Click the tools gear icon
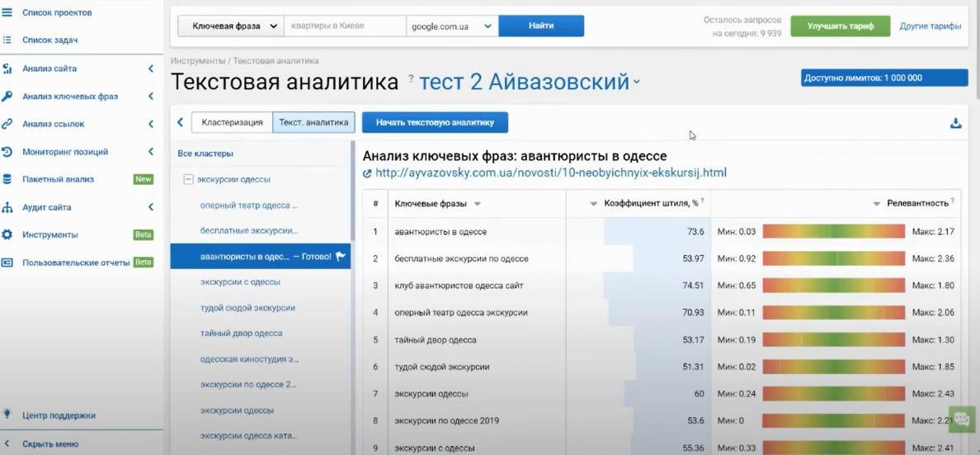Viewport: 980px width, 455px height. 7,235
